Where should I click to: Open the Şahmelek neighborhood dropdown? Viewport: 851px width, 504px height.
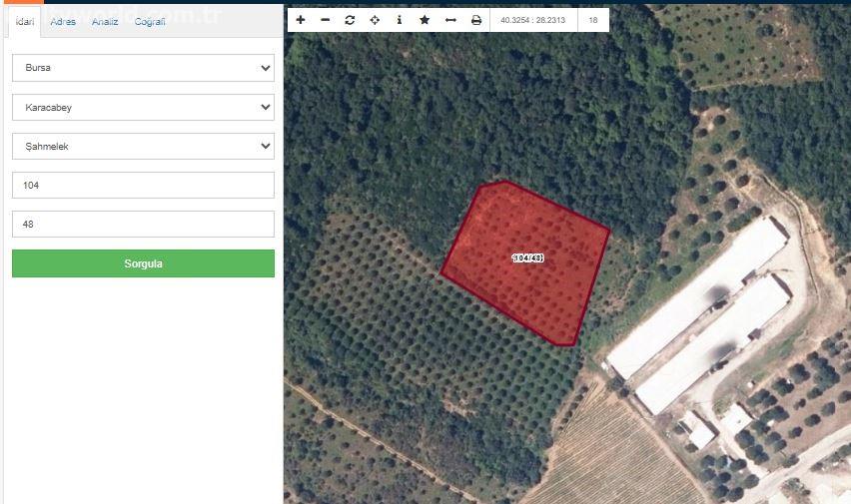click(x=143, y=146)
